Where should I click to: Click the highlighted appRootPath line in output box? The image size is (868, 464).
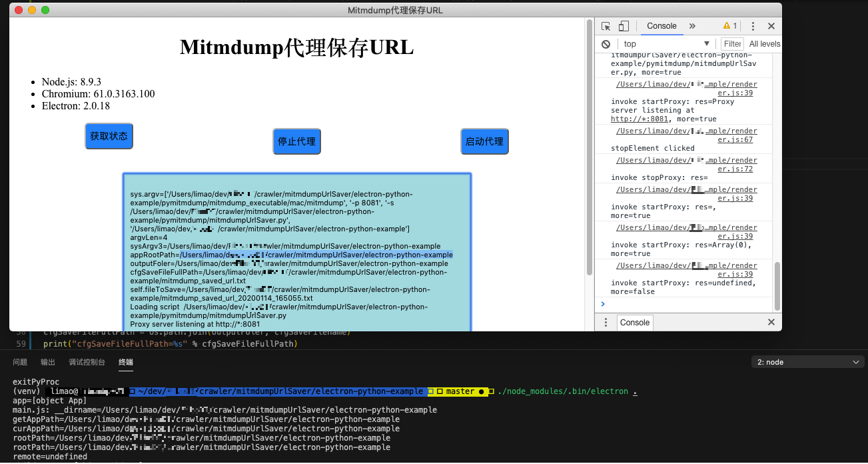coord(291,255)
